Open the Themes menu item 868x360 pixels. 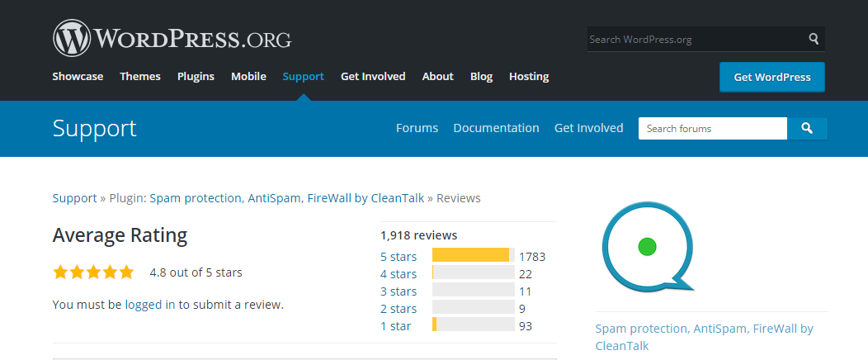click(x=140, y=77)
